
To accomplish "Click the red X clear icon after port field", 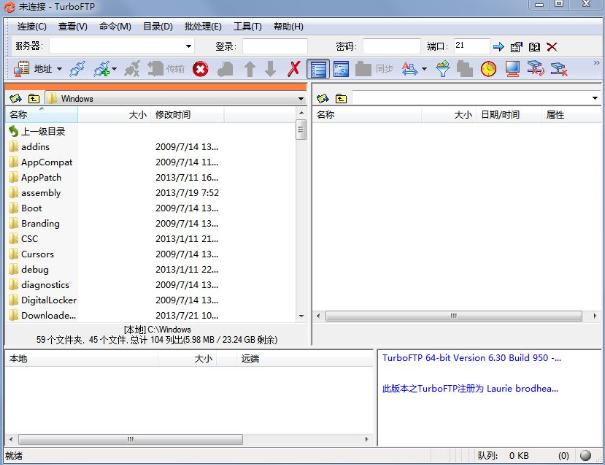I will (552, 47).
